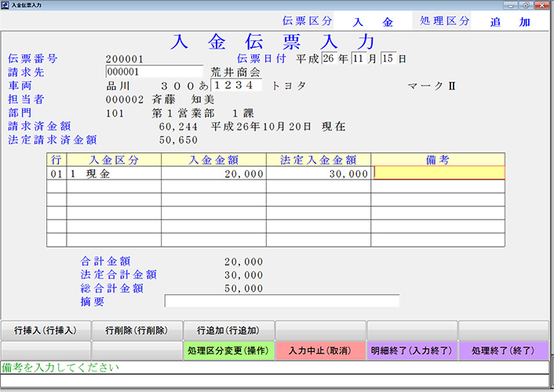This screenshot has width=554, height=392.
Task: Click the 備考 column header
Action: (x=438, y=160)
